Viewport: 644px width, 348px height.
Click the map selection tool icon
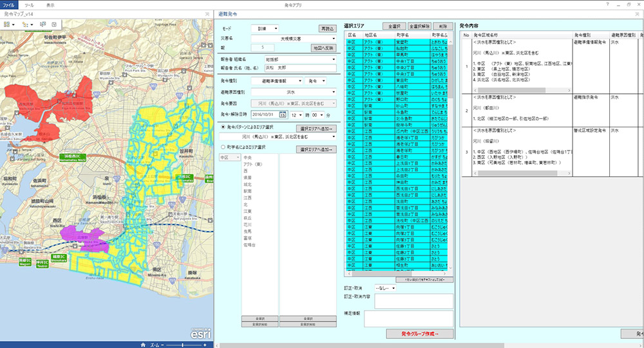point(43,24)
